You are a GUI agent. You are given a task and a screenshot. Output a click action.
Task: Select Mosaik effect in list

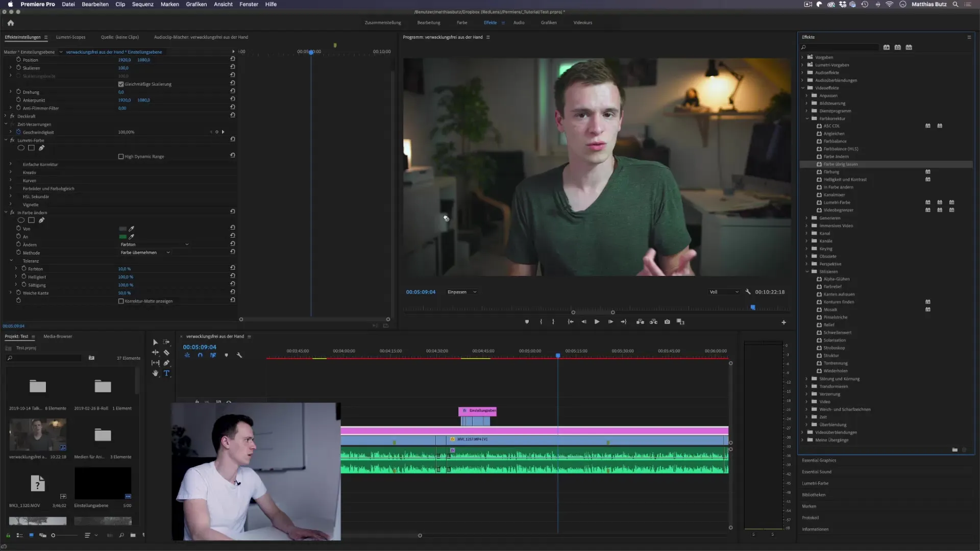tap(830, 310)
